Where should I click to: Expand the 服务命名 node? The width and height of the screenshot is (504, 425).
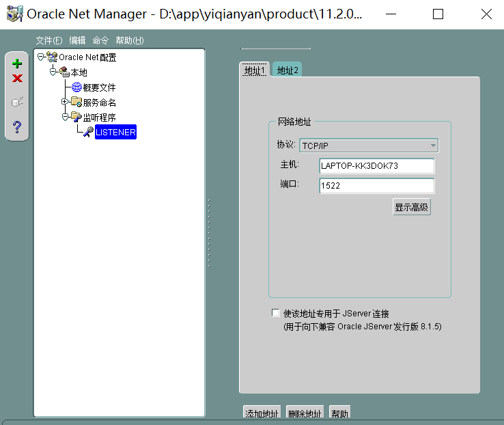click(x=65, y=102)
